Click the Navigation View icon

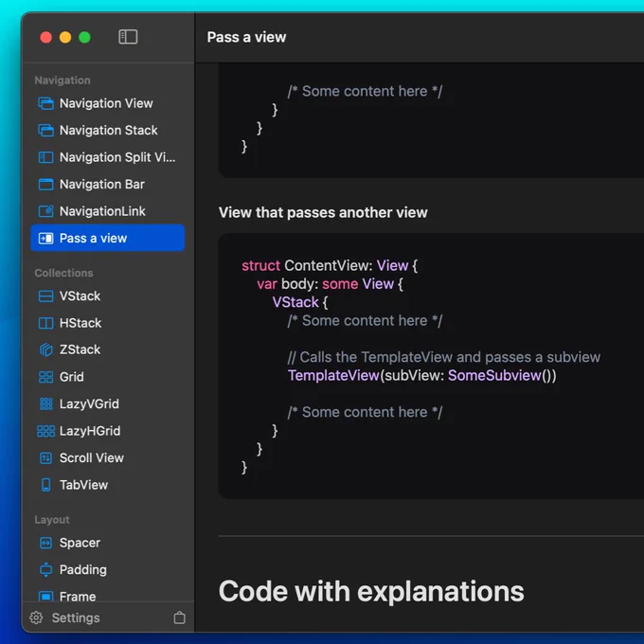[x=45, y=103]
